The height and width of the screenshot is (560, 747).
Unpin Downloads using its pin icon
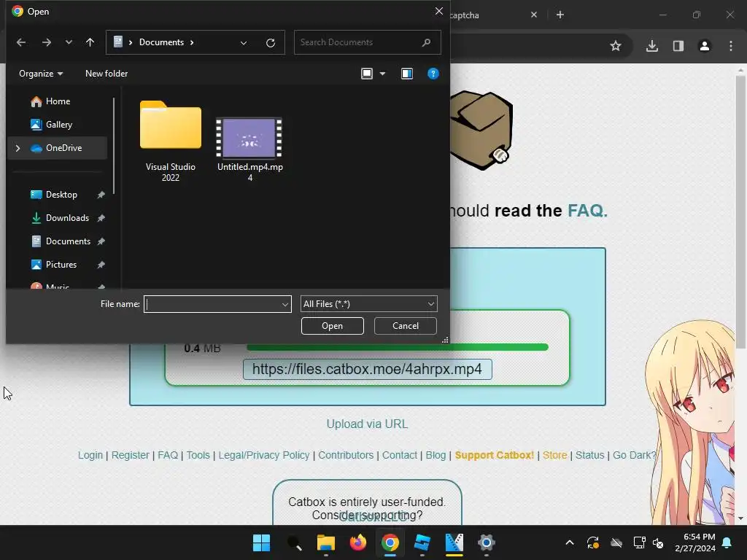pyautogui.click(x=101, y=218)
